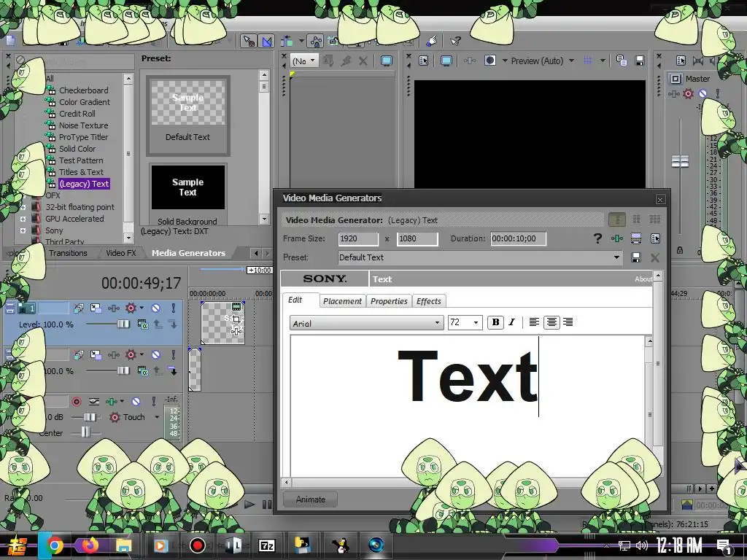Align text right in Text generator
Image resolution: width=747 pixels, height=560 pixels.
pos(568,322)
